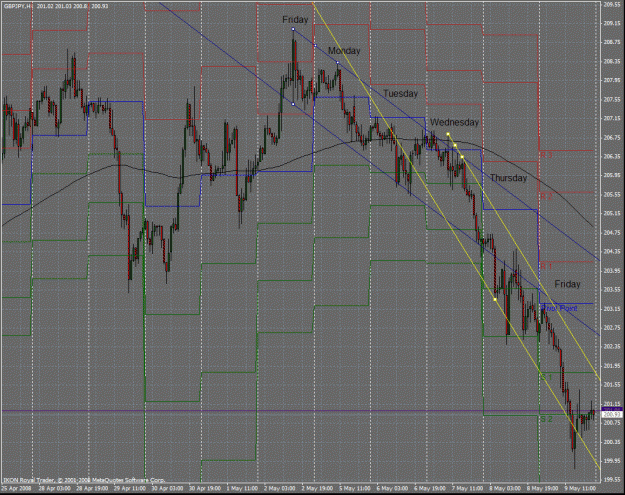This screenshot has width=625, height=495.
Task: Click the 207.55 price axis label
Action: (x=611, y=99)
